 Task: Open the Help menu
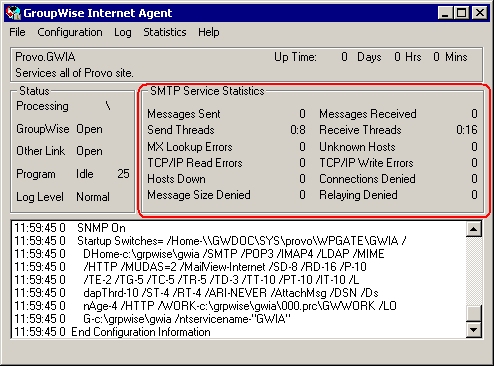[209, 32]
